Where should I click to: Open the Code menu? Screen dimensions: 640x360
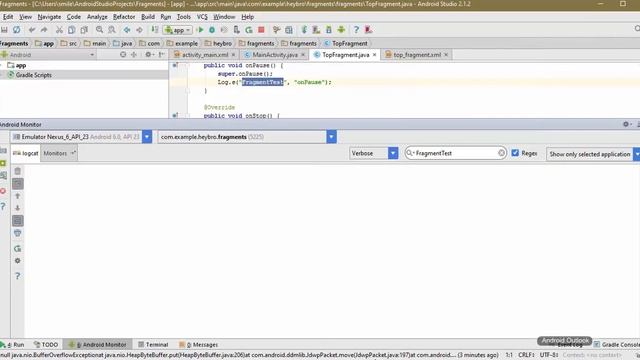(x=73, y=17)
